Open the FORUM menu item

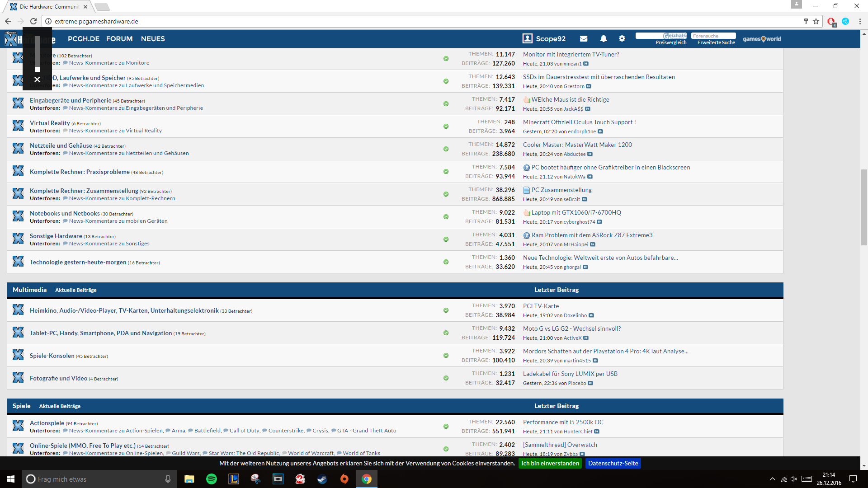click(x=119, y=39)
